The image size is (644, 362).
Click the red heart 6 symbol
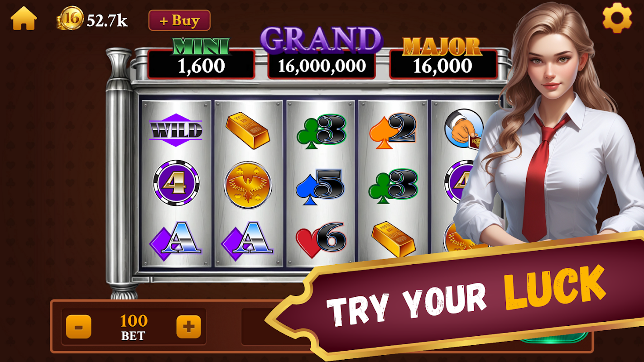click(321, 240)
